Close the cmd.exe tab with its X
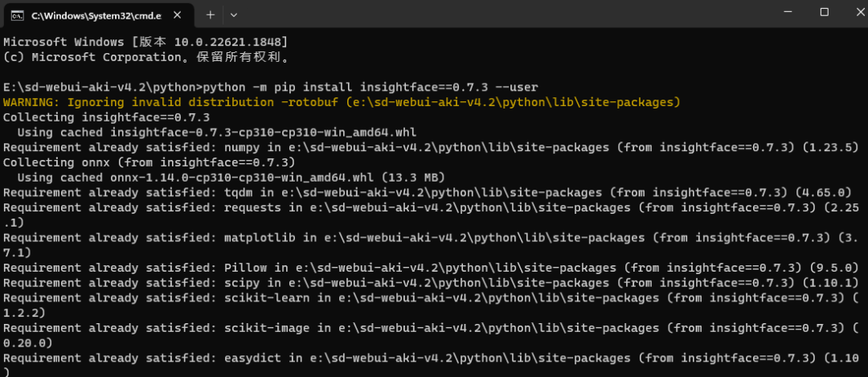 [x=176, y=15]
